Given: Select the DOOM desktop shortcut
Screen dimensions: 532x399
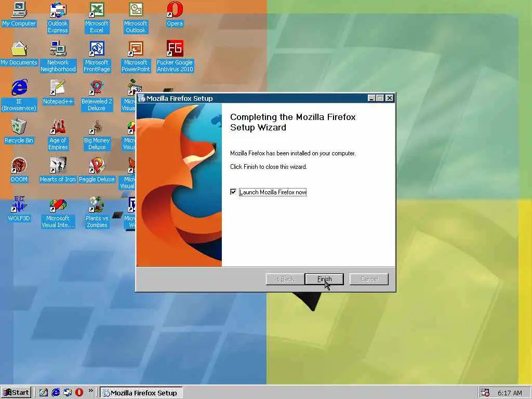Looking at the screenshot, I should (x=19, y=170).
